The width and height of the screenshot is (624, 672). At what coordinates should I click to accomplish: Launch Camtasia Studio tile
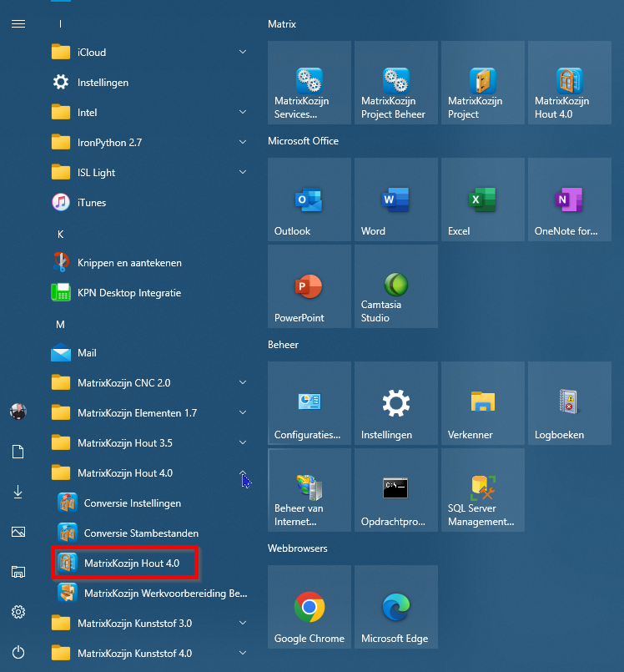click(395, 286)
